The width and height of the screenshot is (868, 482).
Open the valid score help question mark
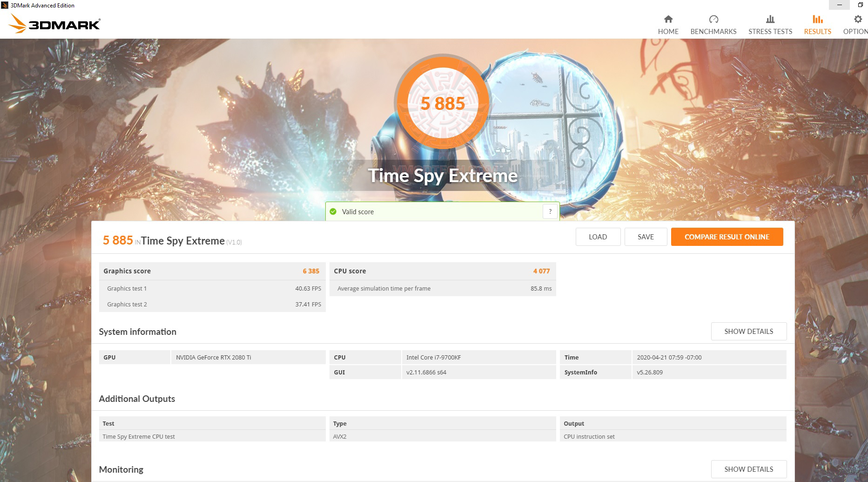[550, 211]
